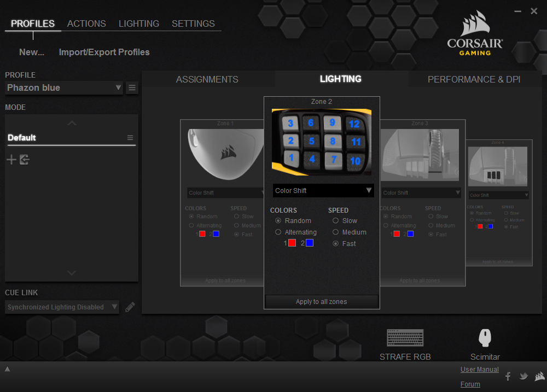547x392 pixels.
Task: Open Corsair Twitter page icon
Action: point(523,376)
